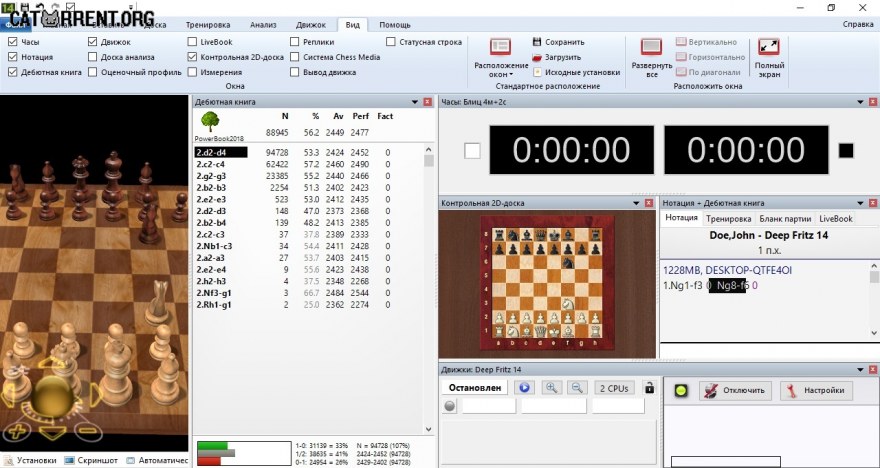Enable the LiveBook checkbox
This screenshot has width=880, height=468.
pos(192,42)
